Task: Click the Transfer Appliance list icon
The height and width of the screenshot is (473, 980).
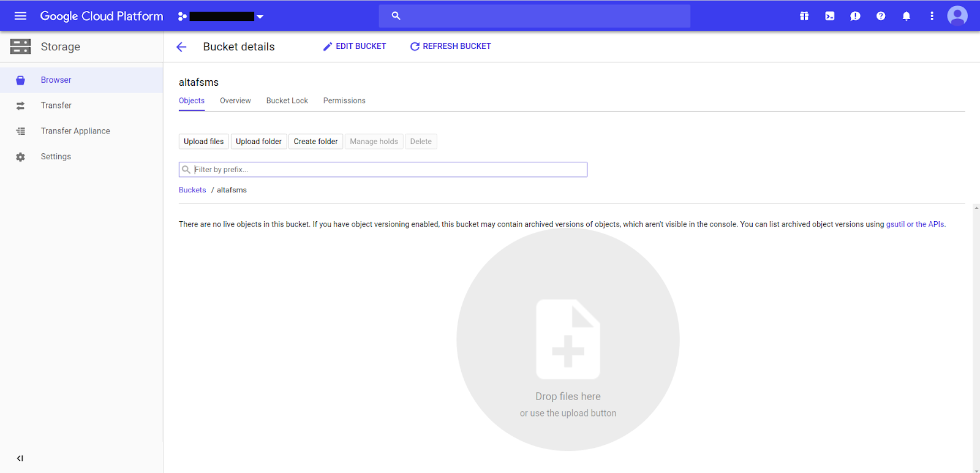Action: tap(20, 131)
